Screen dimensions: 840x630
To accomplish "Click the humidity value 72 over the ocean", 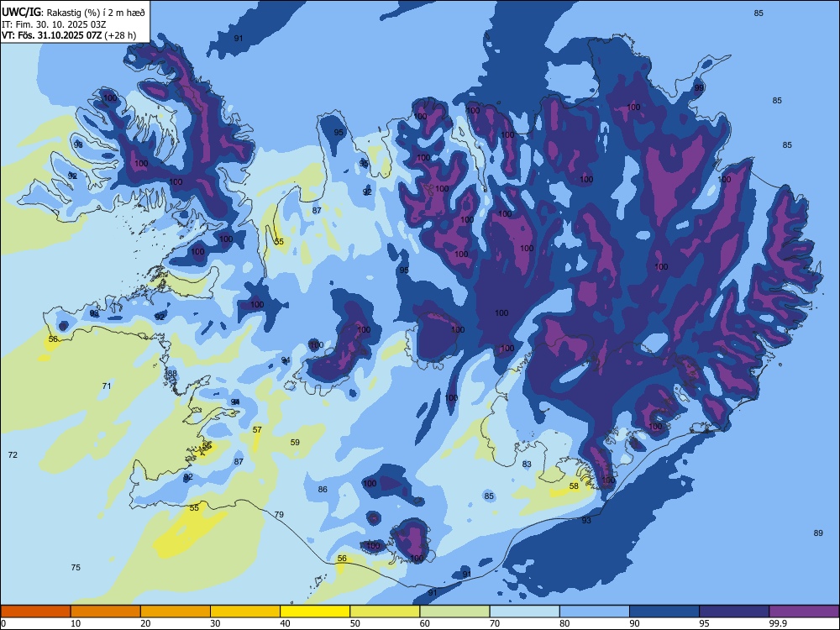I will pos(13,454).
